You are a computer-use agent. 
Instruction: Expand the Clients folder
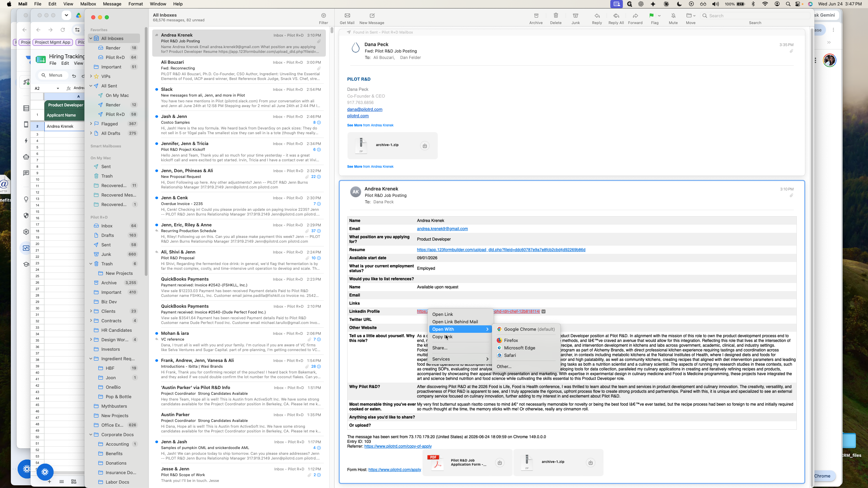91,311
